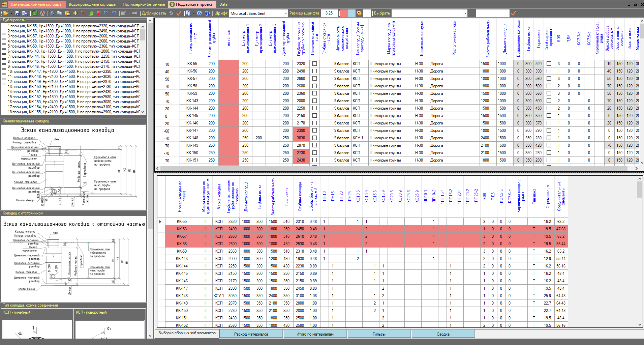Click the red X delete icon
Viewport: 644px width, 345px height.
tap(83, 13)
